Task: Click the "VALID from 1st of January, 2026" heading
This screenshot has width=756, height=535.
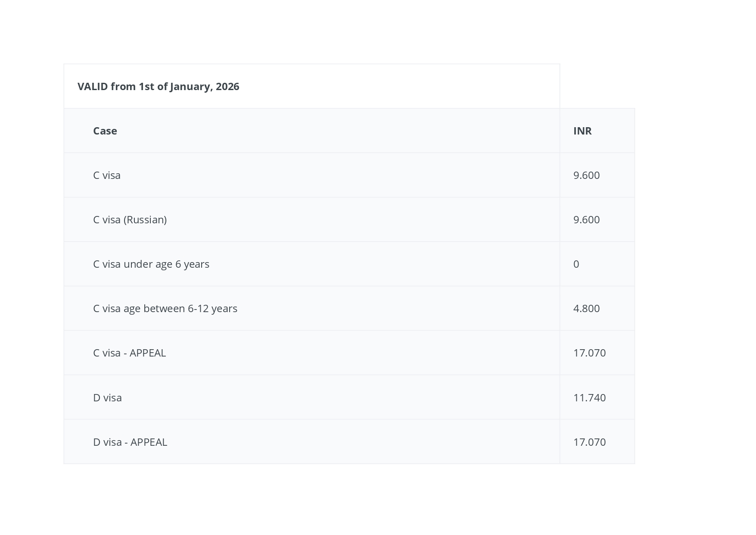Action: click(158, 87)
